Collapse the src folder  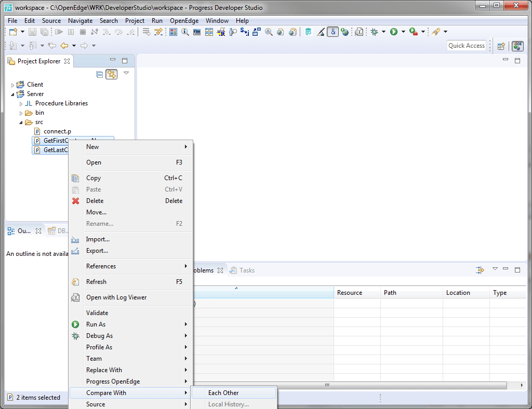pyautogui.click(x=21, y=122)
